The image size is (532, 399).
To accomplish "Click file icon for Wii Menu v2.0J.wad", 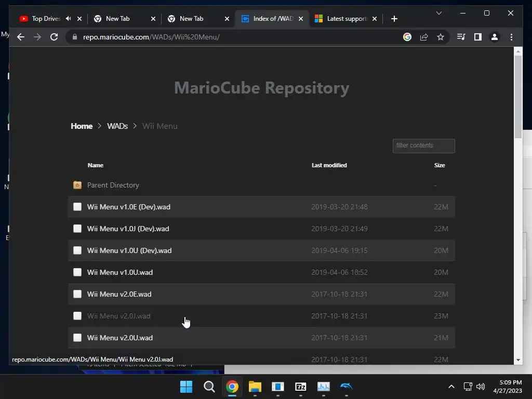I will (x=77, y=316).
